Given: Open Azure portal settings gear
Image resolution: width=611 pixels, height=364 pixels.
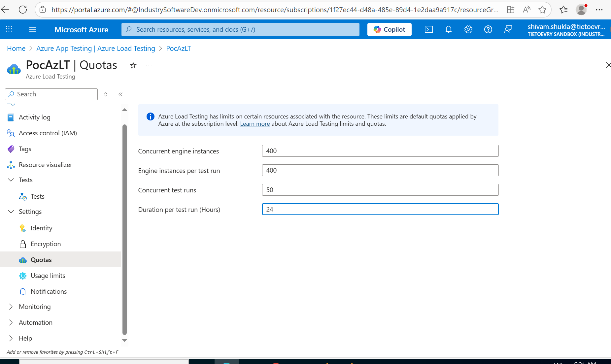Looking at the screenshot, I should pos(468,29).
